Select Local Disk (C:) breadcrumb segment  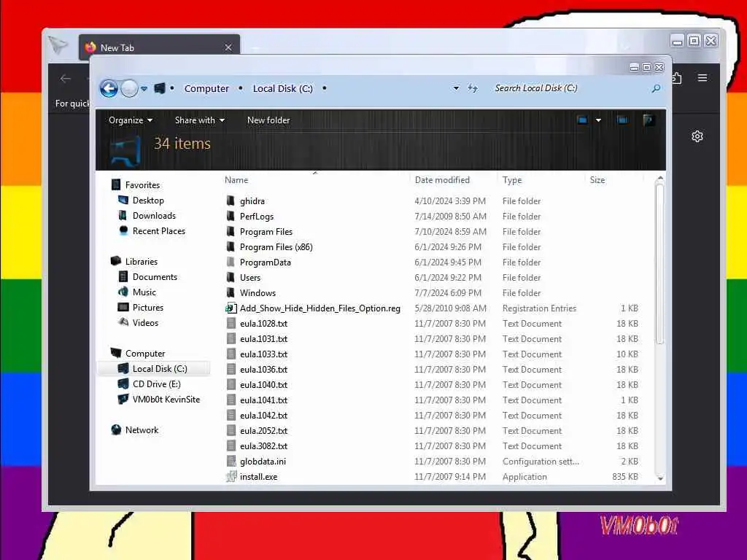coord(282,88)
